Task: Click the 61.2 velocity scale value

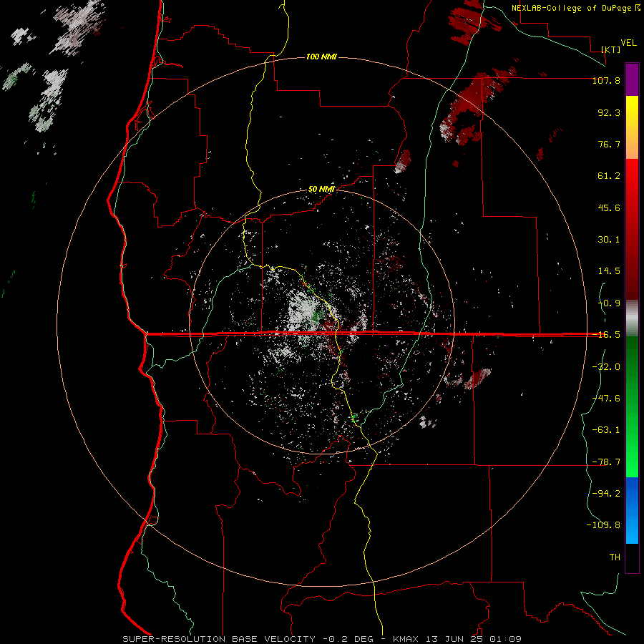Action: [609, 176]
